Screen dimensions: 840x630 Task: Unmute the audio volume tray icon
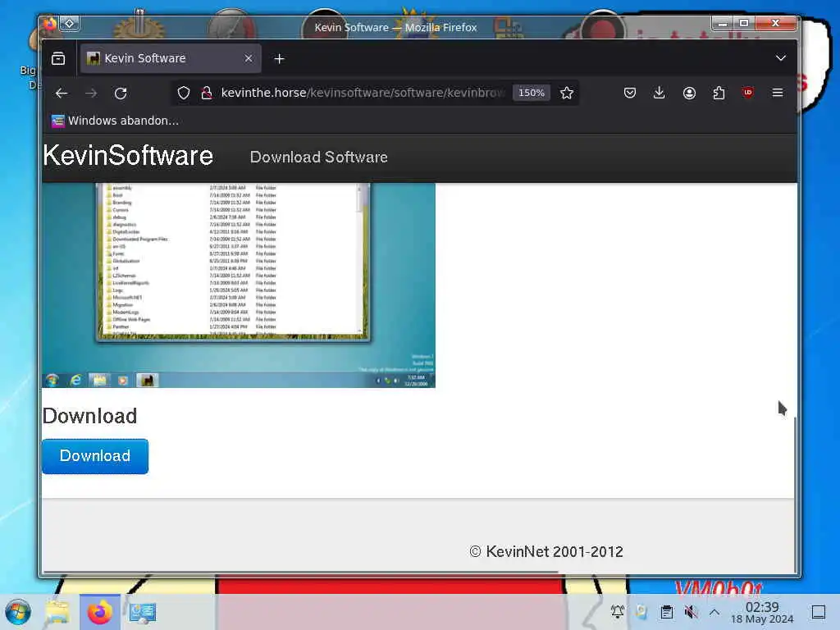pos(691,612)
